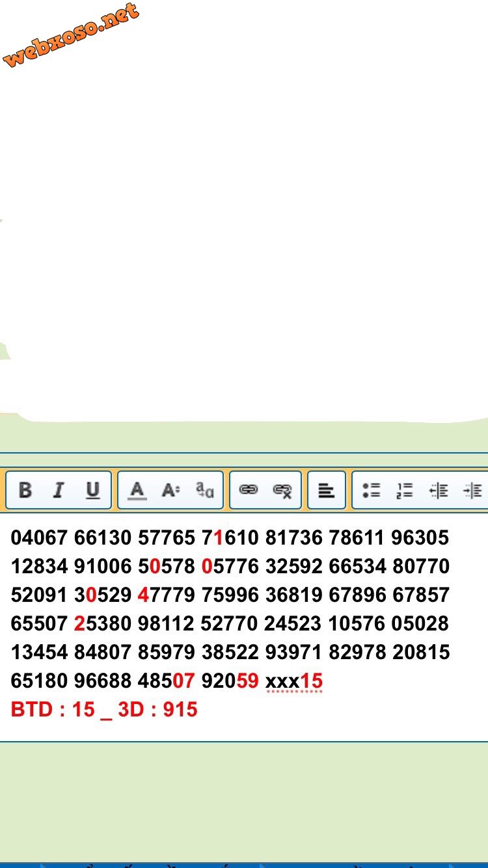Viewport: 488px width, 868px height.
Task: Open the text alignment button
Action: point(326,490)
